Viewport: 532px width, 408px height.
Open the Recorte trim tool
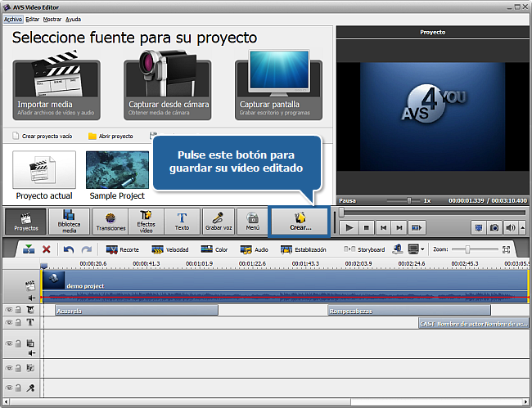[122, 249]
